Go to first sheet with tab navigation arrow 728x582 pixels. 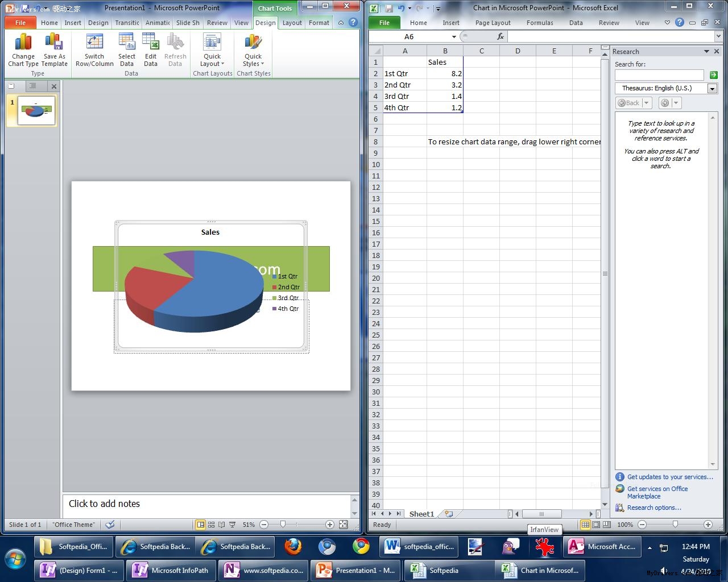[x=374, y=514]
